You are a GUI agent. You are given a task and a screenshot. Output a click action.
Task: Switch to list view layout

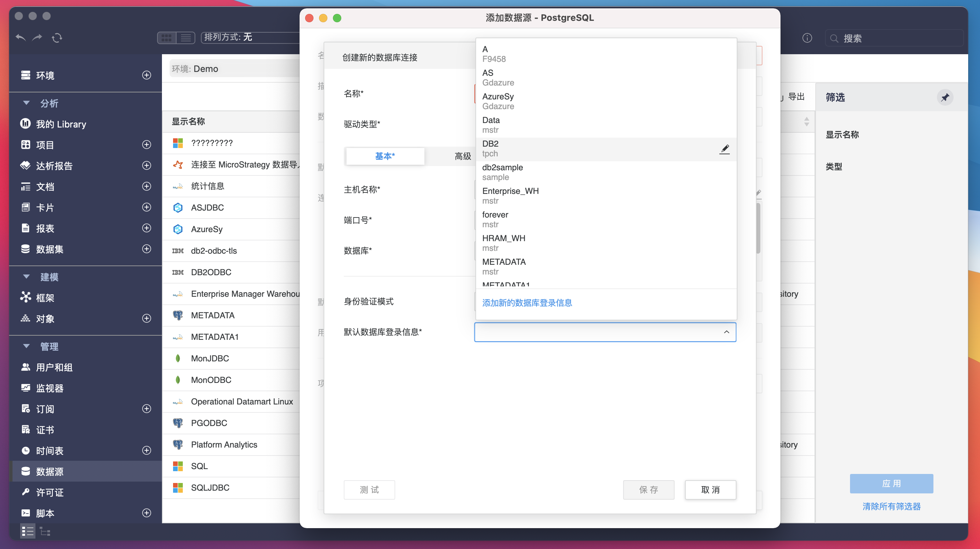(x=186, y=37)
